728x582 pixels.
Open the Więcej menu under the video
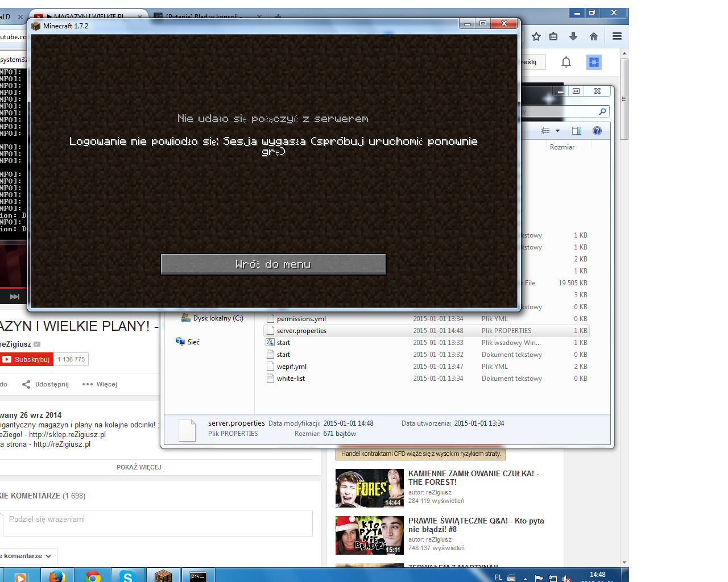100,384
